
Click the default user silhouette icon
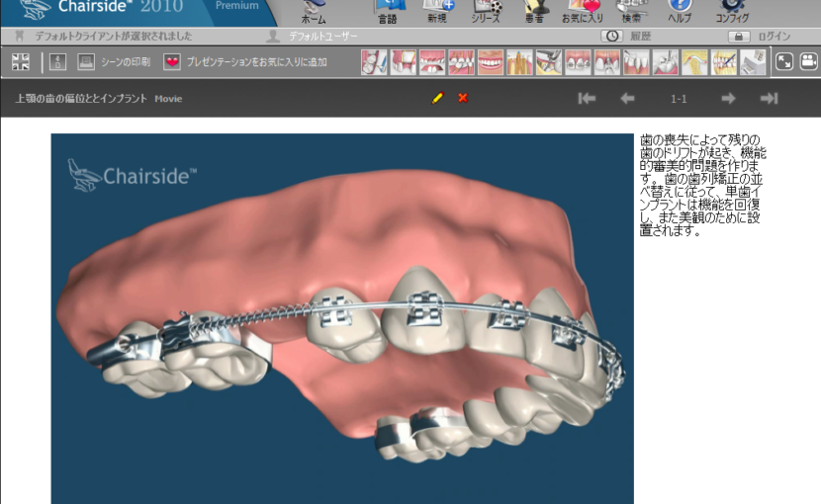tap(272, 37)
